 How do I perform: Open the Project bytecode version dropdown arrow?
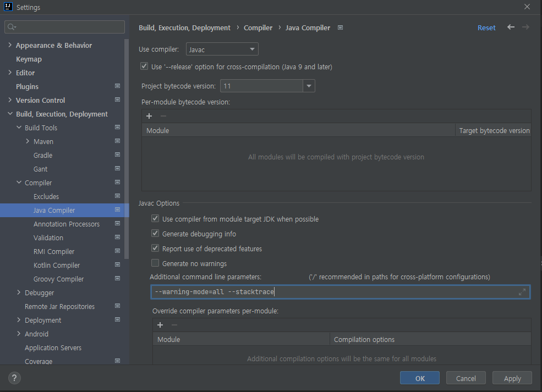[x=309, y=86]
